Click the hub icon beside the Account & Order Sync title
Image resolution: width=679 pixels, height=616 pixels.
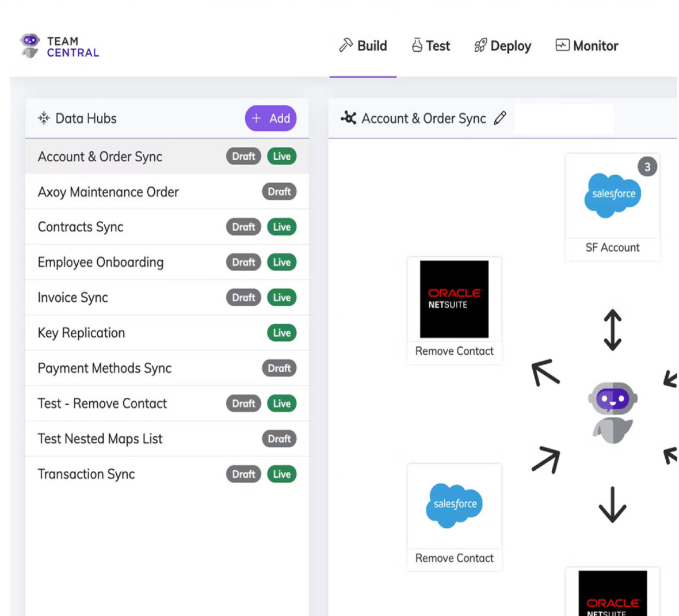(x=349, y=118)
